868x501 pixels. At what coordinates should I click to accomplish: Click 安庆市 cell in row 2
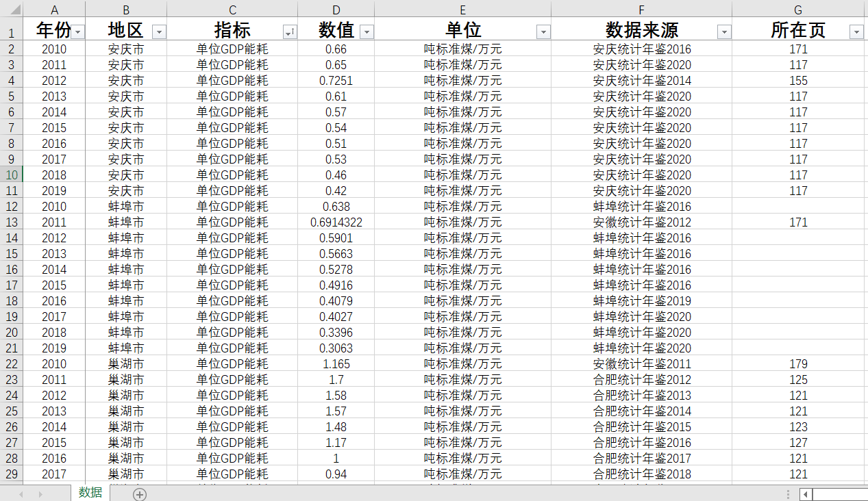(x=126, y=49)
